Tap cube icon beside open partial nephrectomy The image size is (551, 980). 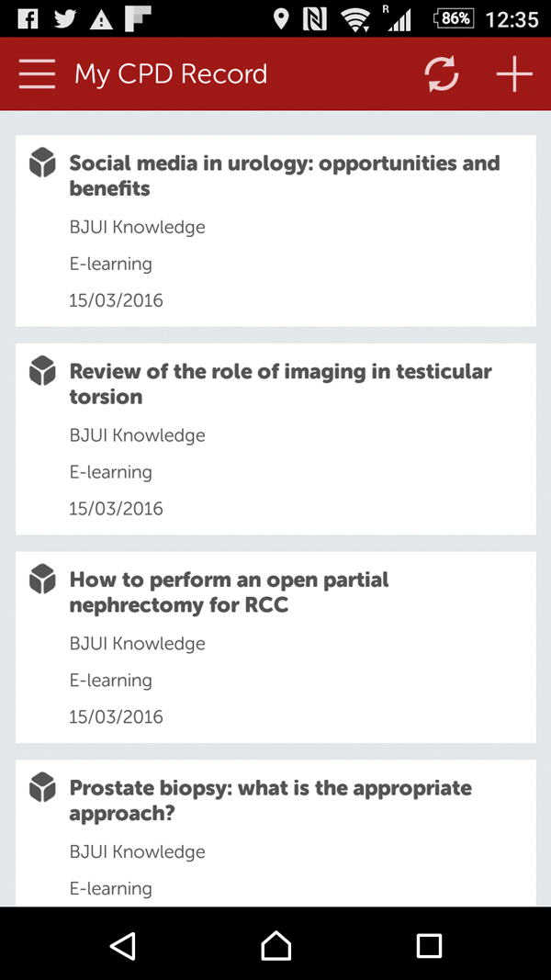tap(42, 580)
